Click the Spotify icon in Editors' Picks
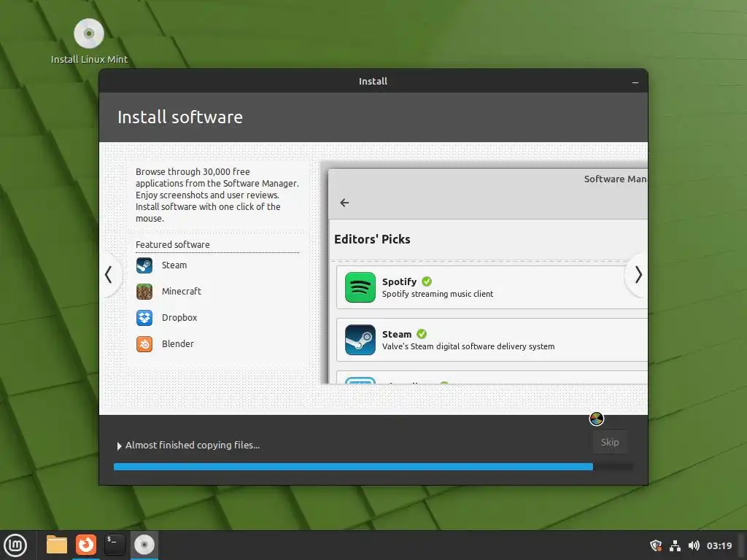The image size is (747, 560). (x=360, y=287)
